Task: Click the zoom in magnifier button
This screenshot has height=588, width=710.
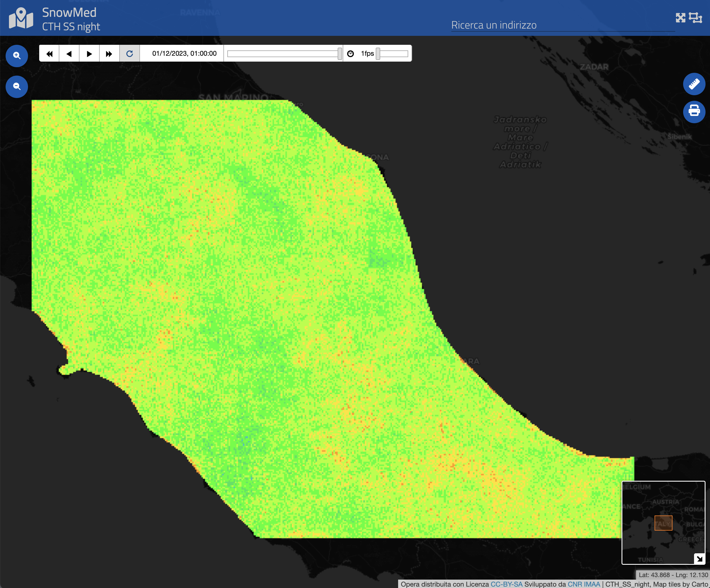Action: coord(17,56)
